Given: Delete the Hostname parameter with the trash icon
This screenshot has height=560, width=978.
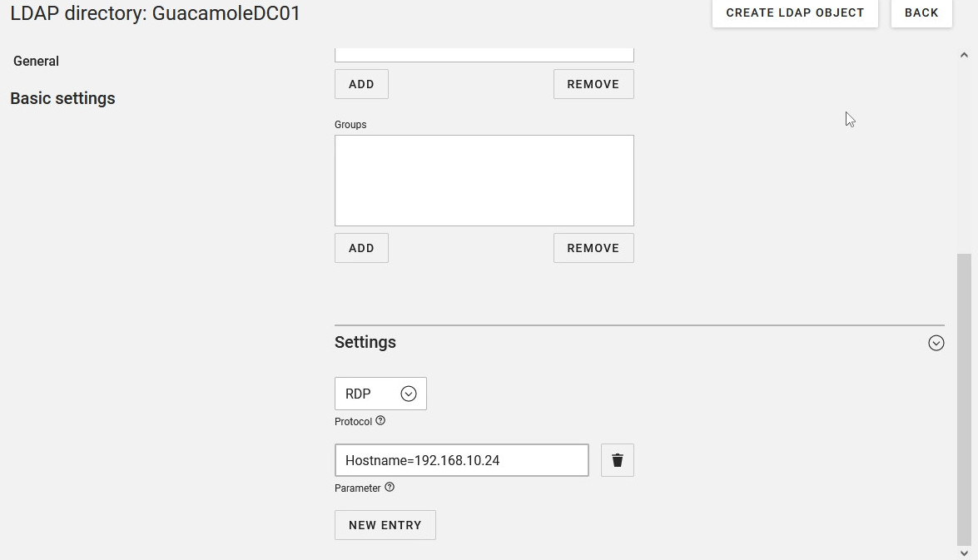Looking at the screenshot, I should click(617, 460).
